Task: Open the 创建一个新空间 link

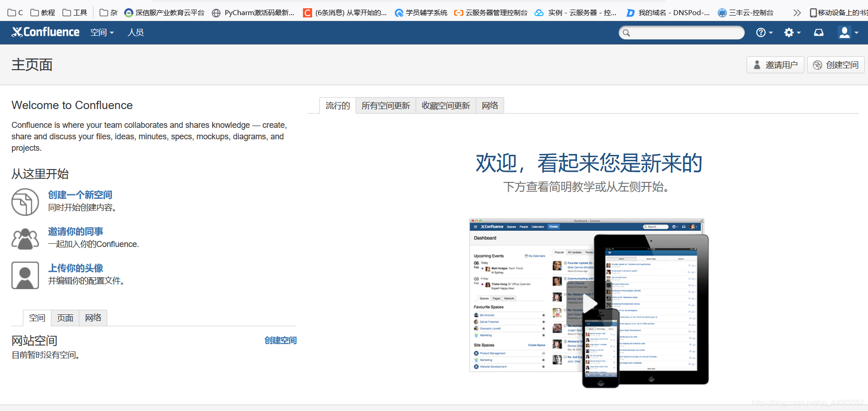Action: [80, 195]
